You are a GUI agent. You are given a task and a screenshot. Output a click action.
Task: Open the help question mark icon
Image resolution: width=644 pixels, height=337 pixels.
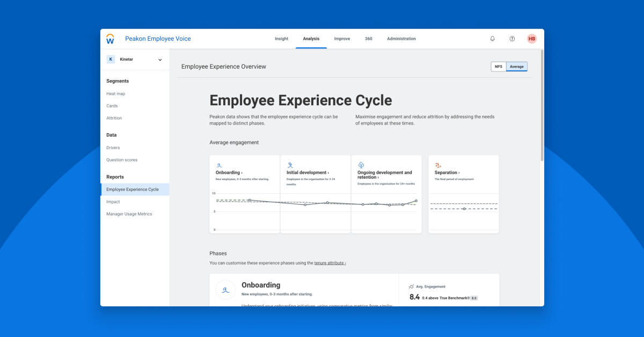pyautogui.click(x=512, y=39)
